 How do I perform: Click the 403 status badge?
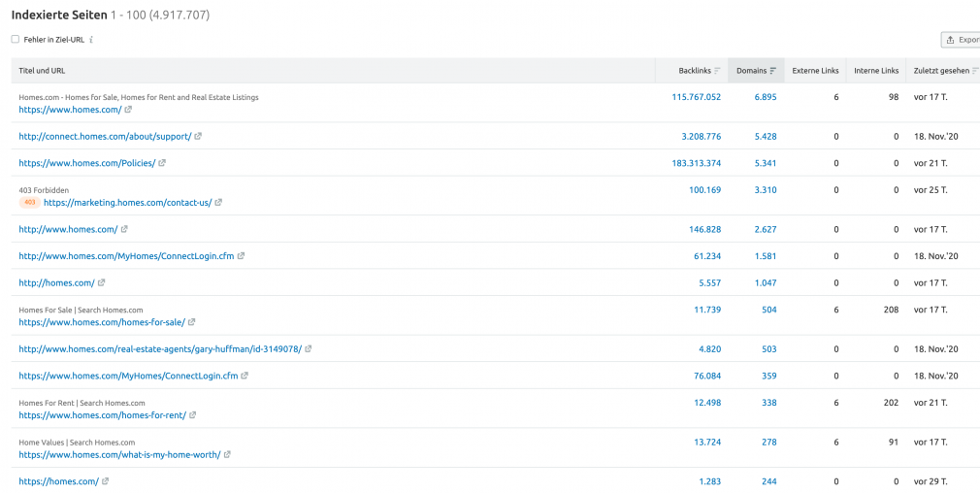click(30, 203)
